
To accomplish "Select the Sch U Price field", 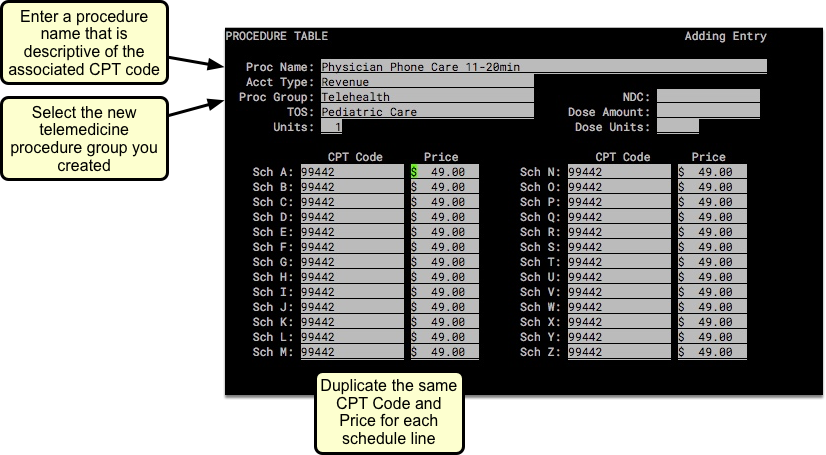I will tap(712, 276).
